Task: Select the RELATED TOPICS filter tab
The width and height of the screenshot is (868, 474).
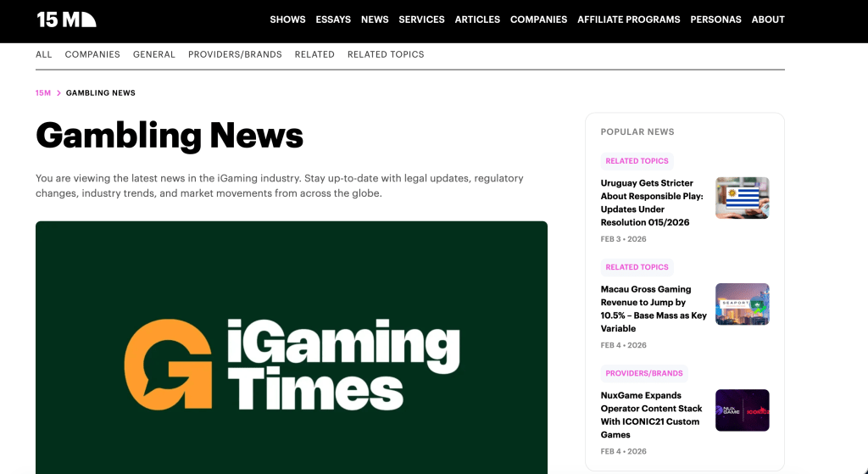Action: [x=386, y=54]
